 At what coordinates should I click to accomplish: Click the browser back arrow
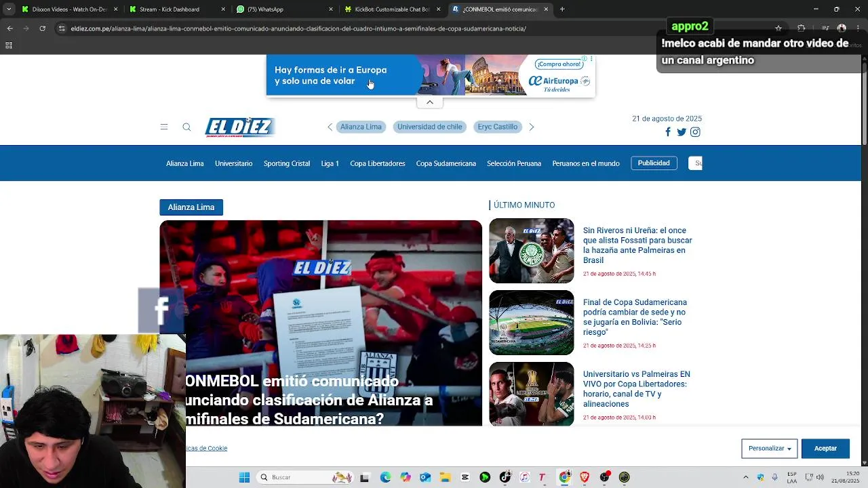click(x=9, y=28)
